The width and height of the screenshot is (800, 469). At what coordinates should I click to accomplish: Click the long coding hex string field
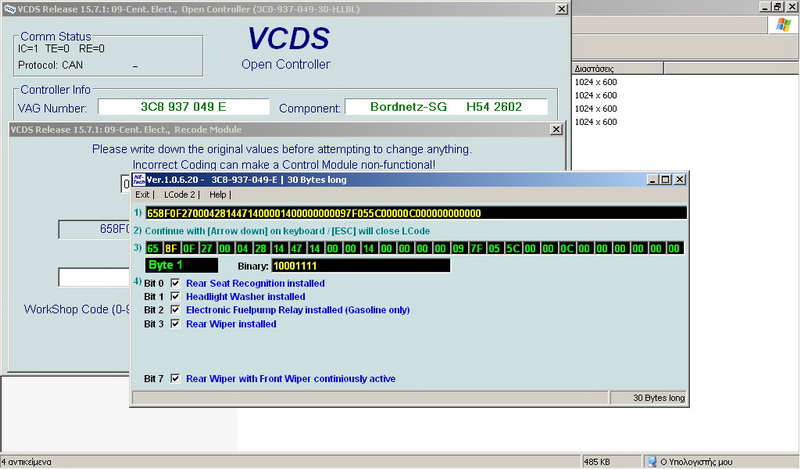416,213
